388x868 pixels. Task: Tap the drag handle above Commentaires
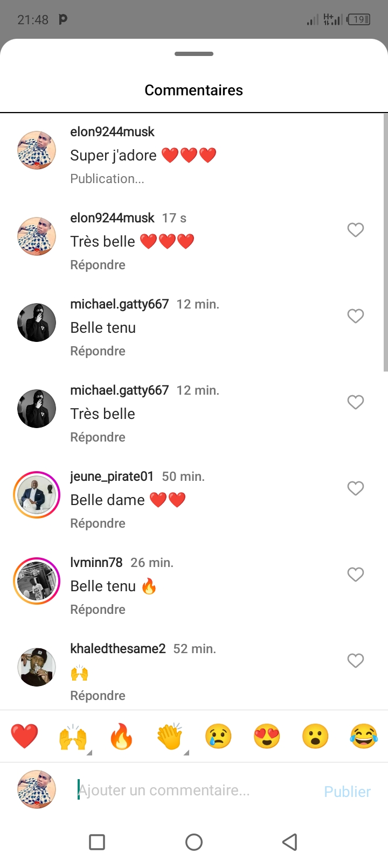tap(194, 54)
